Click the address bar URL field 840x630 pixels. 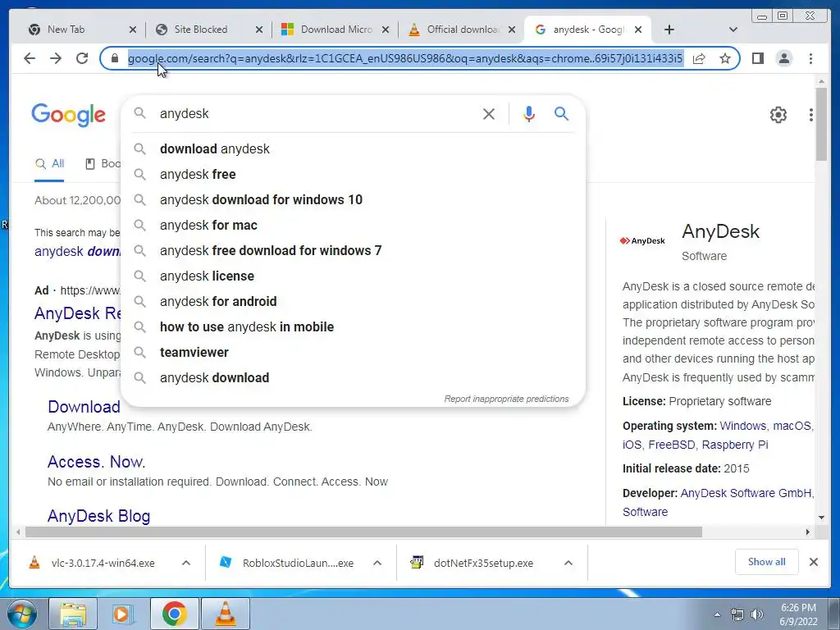[x=405, y=58]
